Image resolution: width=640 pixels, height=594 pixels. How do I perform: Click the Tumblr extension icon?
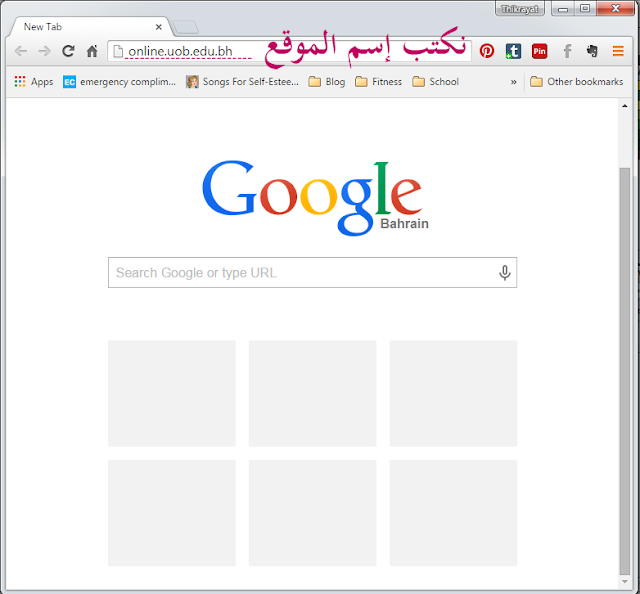click(x=513, y=51)
